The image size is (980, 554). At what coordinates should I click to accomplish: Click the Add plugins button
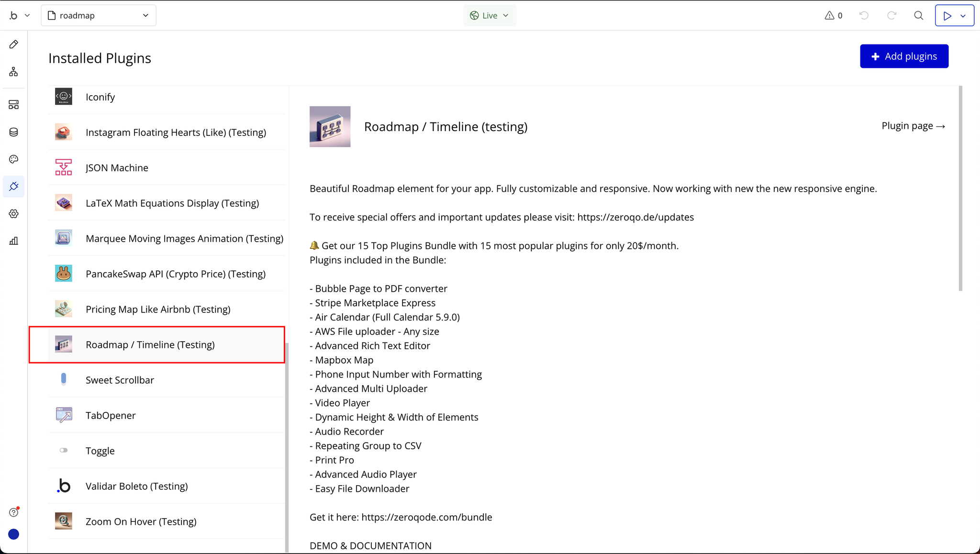pos(904,56)
